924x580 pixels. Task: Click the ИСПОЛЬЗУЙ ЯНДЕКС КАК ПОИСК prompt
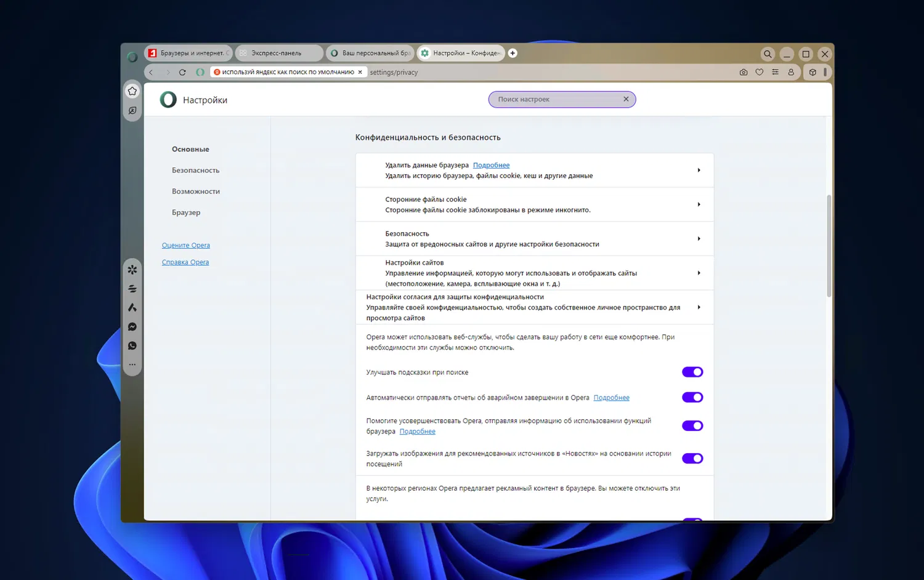[288, 72]
